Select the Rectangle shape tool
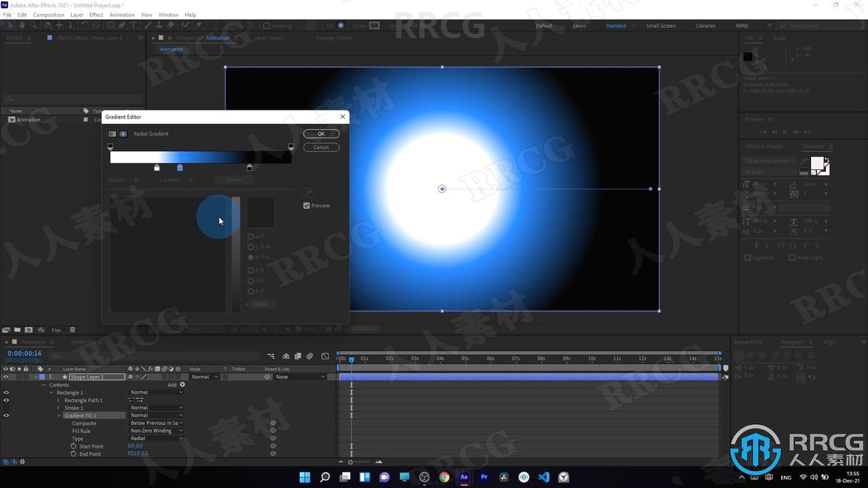This screenshot has width=868, height=488. [110, 26]
